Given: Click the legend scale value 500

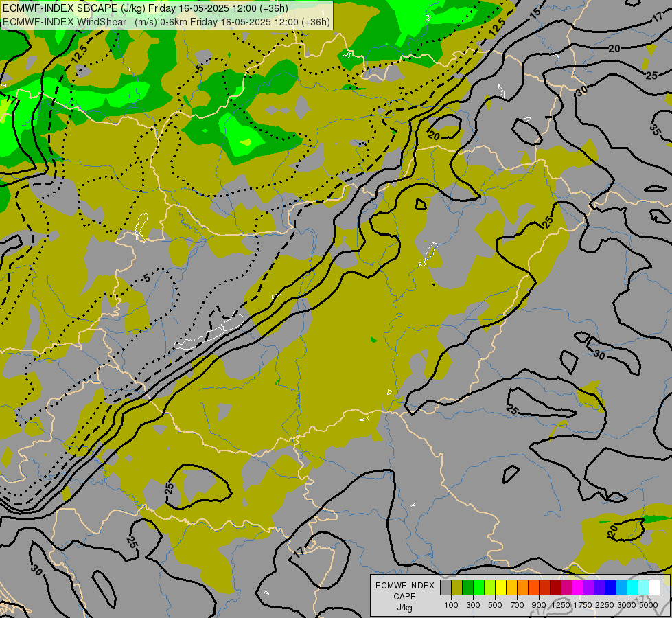Looking at the screenshot, I should click(495, 605).
